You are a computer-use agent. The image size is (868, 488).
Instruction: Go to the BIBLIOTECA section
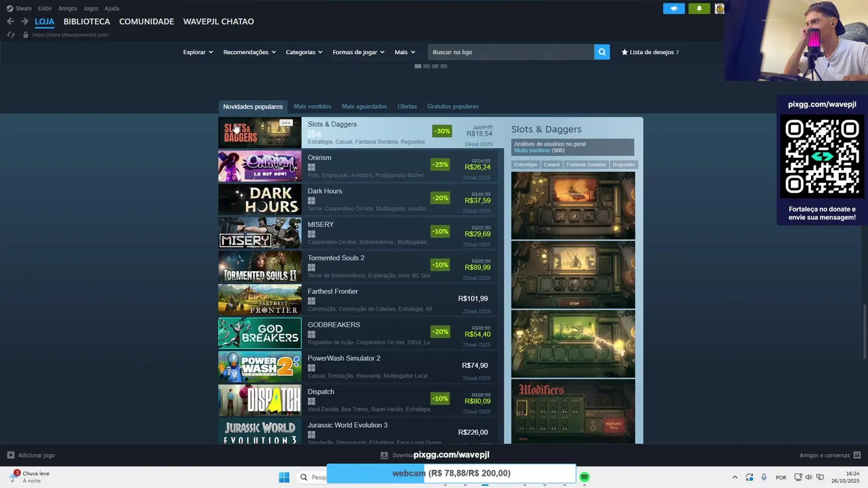(87, 22)
